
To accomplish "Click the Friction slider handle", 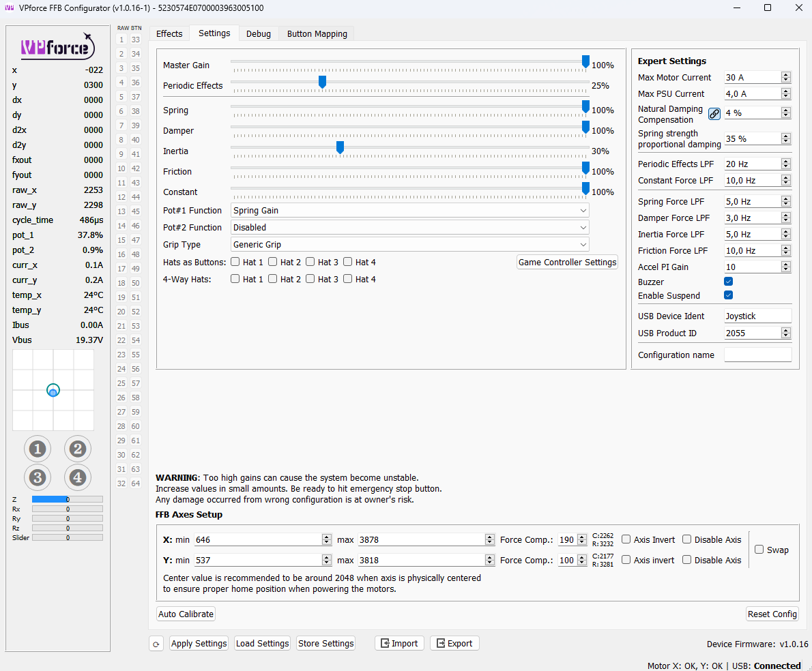I will pos(585,168).
